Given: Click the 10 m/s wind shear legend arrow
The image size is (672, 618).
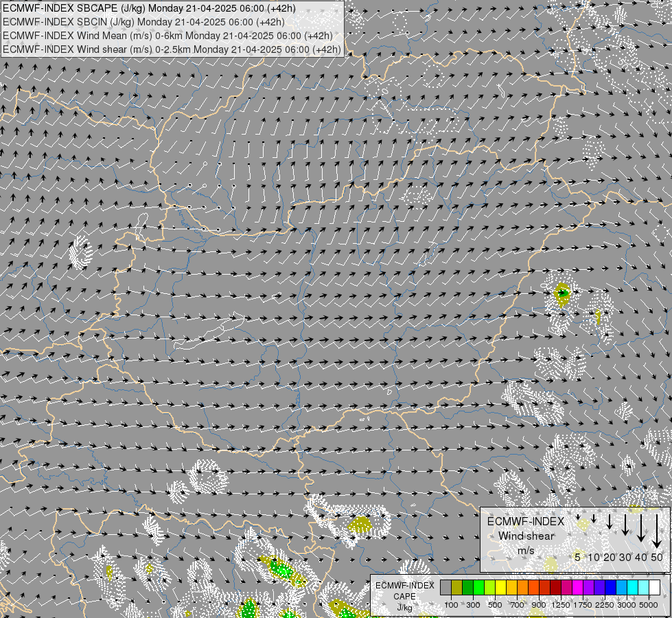Looking at the screenshot, I should pos(594,518).
